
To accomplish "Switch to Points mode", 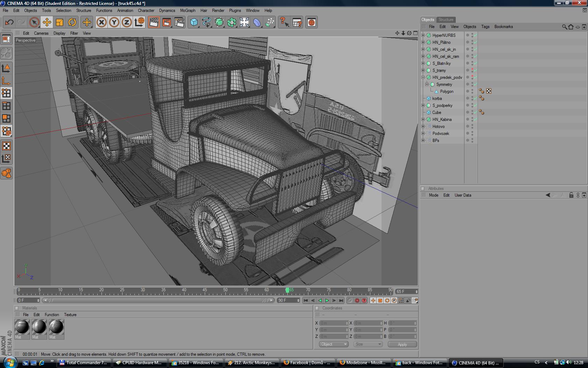I will pos(6,93).
